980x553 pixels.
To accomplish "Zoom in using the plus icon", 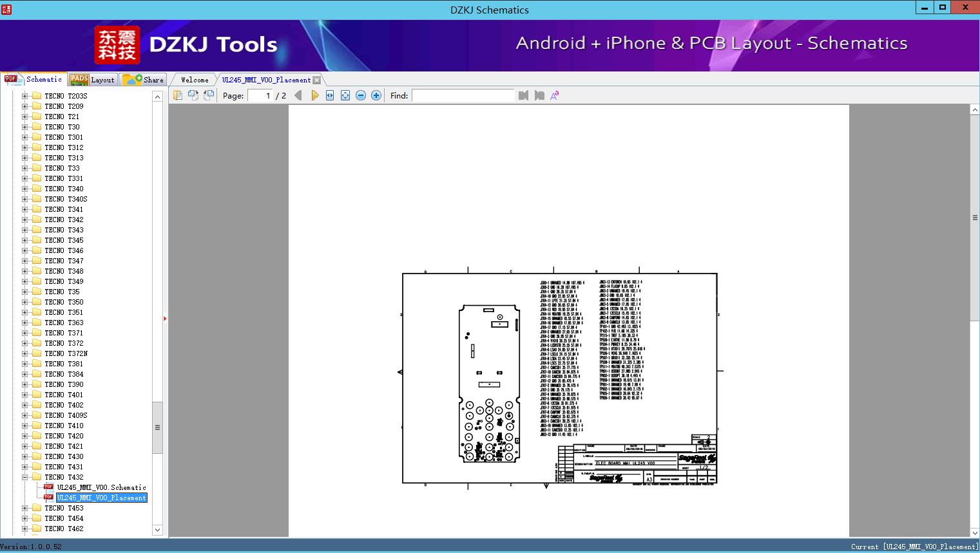I will click(x=376, y=95).
